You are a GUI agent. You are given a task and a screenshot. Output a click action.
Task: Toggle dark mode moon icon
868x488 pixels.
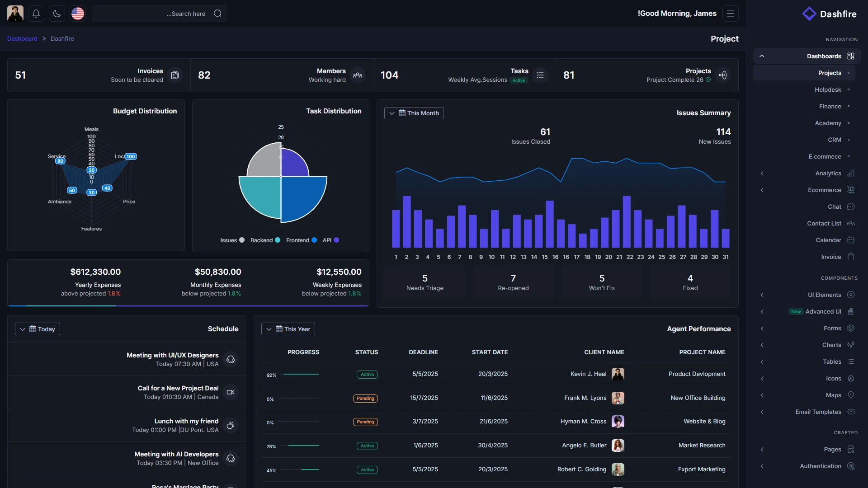(57, 14)
